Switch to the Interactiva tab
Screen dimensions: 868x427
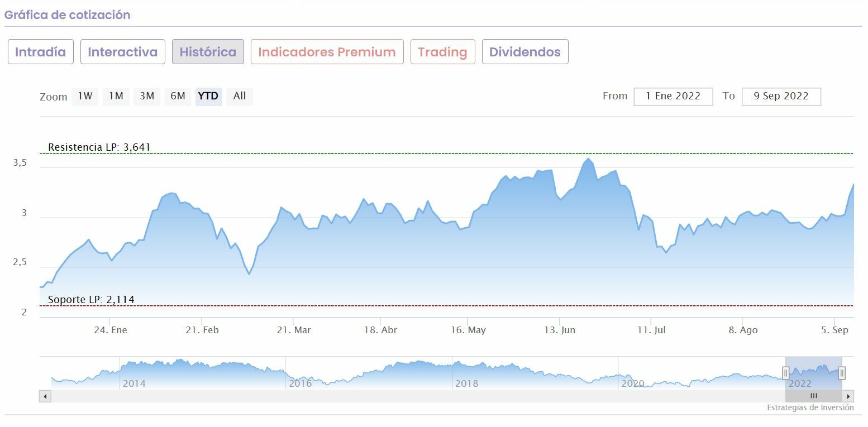tap(123, 52)
